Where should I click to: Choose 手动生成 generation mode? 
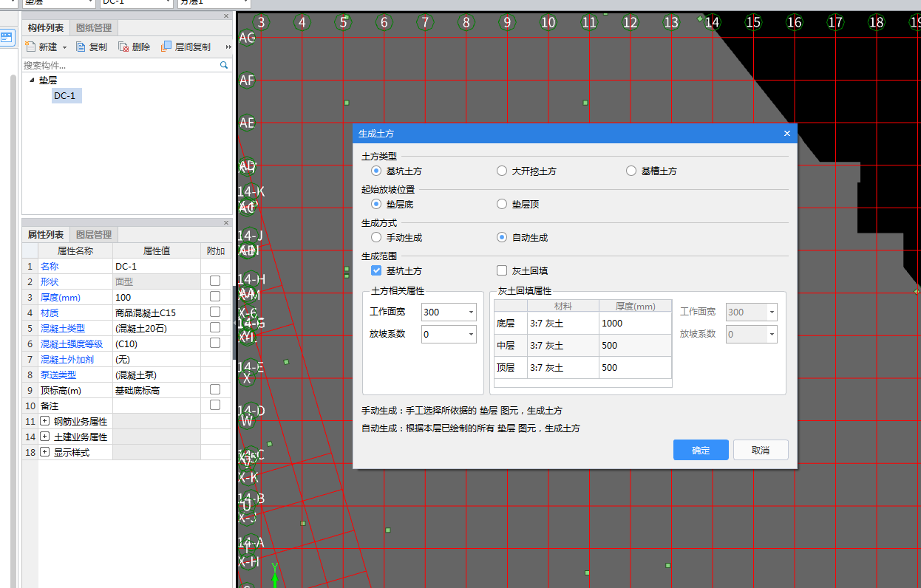pos(376,237)
